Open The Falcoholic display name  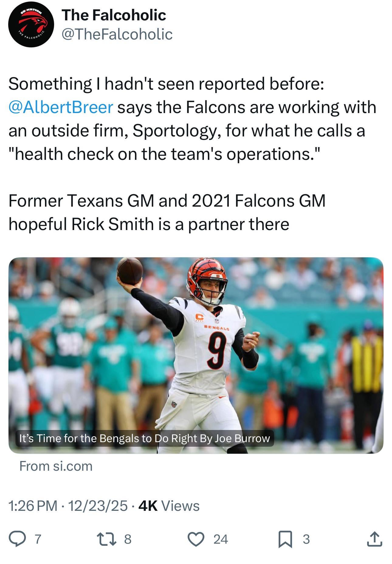click(x=114, y=15)
